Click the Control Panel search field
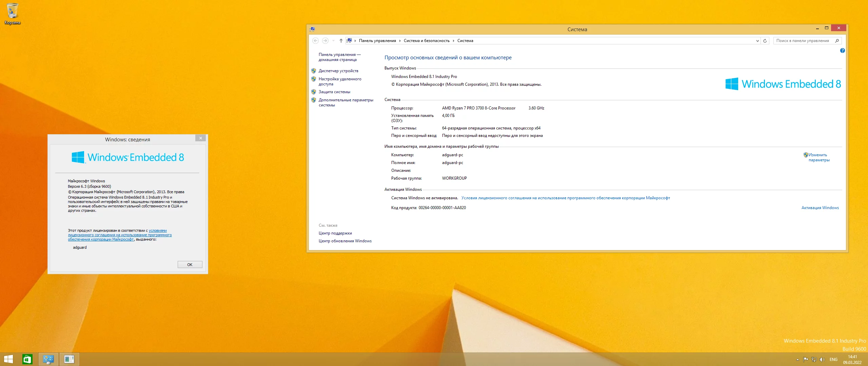 [802, 41]
